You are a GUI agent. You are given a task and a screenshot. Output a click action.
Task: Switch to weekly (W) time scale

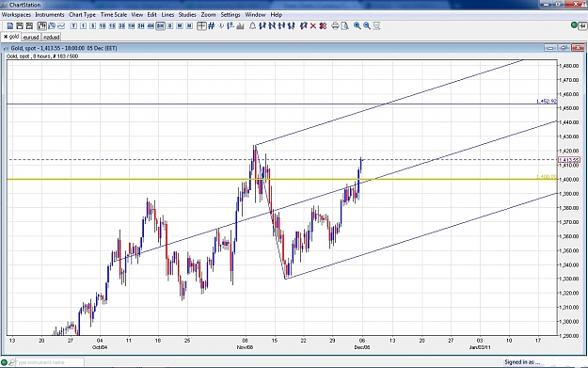click(x=180, y=26)
